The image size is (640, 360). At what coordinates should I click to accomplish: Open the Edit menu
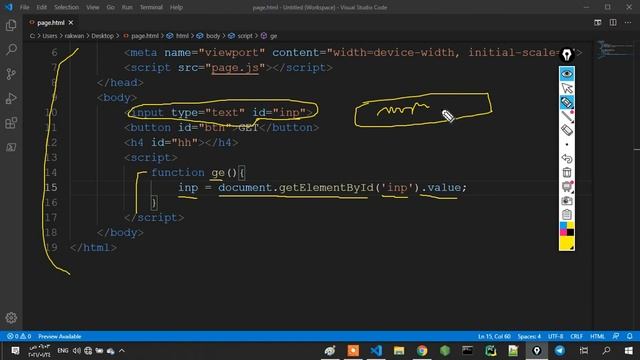(41, 7)
